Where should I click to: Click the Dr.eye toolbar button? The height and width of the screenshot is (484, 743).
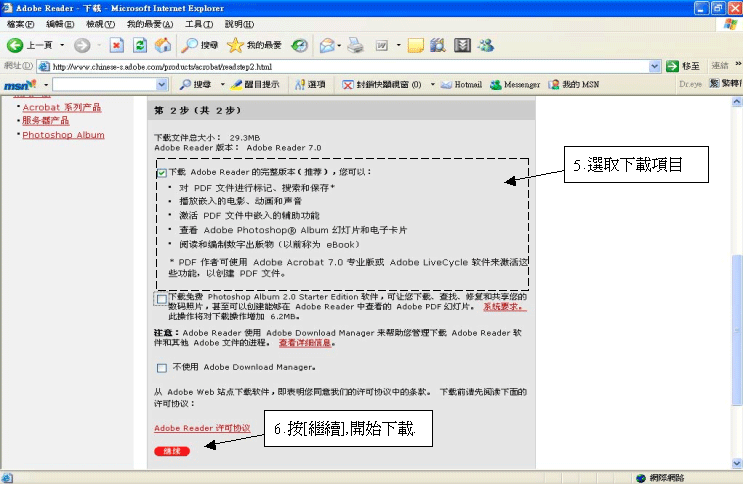(690, 84)
